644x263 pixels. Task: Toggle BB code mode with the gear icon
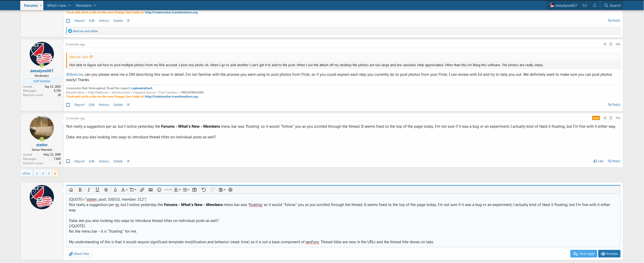coord(230,190)
